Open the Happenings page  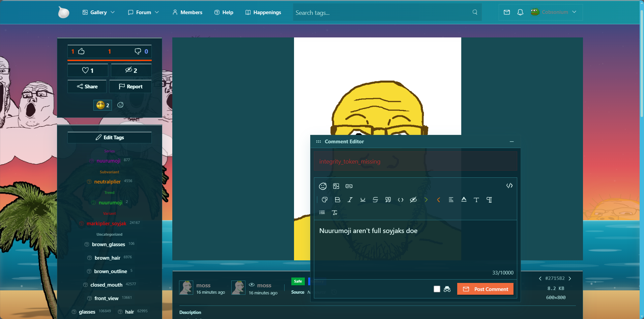263,12
